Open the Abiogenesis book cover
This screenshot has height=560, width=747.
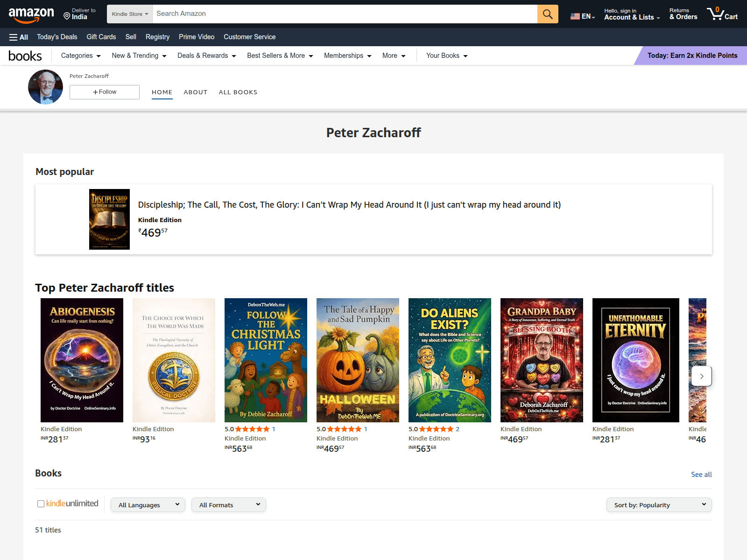point(82,360)
